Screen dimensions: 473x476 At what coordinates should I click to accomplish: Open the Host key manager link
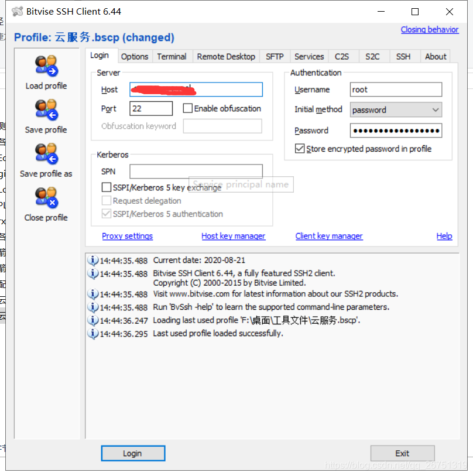234,236
